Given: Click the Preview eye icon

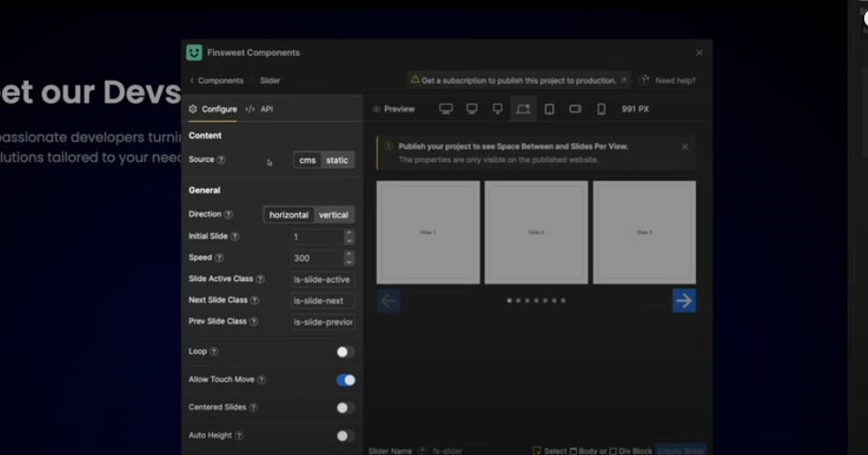Looking at the screenshot, I should click(377, 109).
